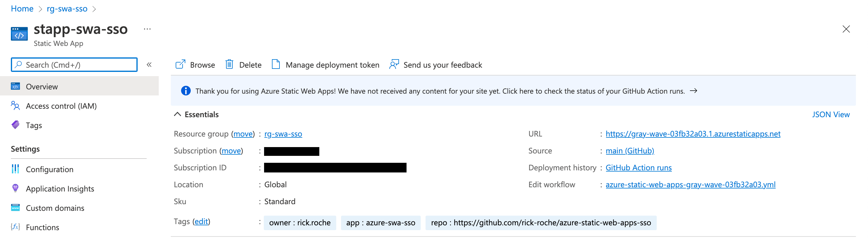This screenshot has width=868, height=238.
Task: Click the Static Web App resource icon
Action: (19, 34)
